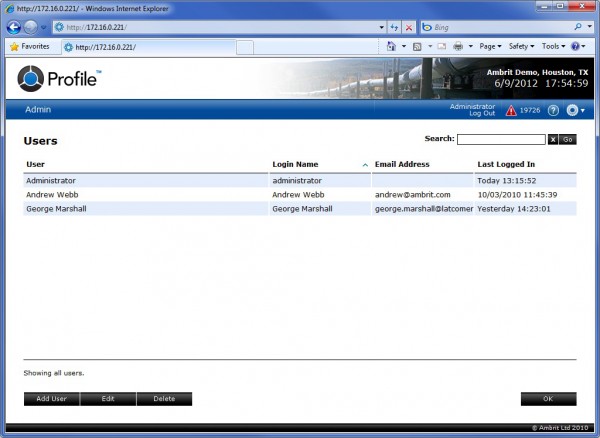Clear the search with X button
Screen dimensions: 600x438
click(553, 140)
